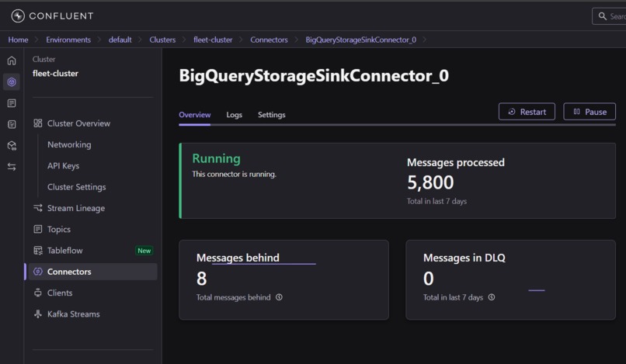Click the Confluent logo icon
Image resolution: width=626 pixels, height=364 pixels.
coord(18,16)
